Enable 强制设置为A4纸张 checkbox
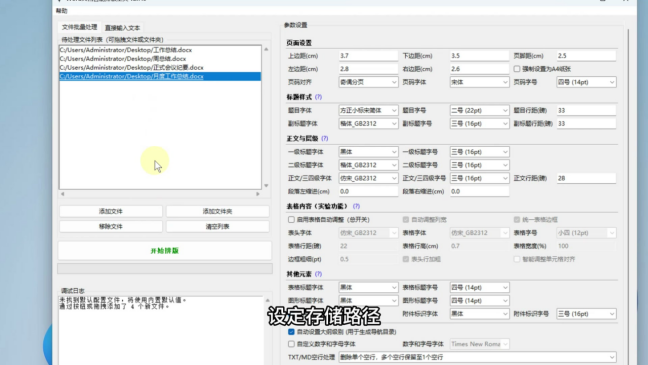The width and height of the screenshot is (648, 365). point(517,69)
